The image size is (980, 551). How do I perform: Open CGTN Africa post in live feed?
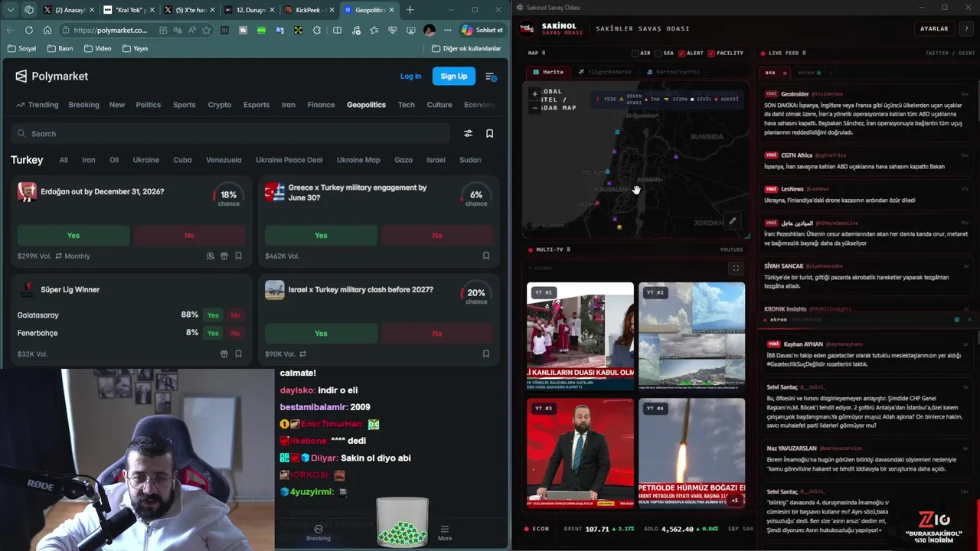point(866,160)
